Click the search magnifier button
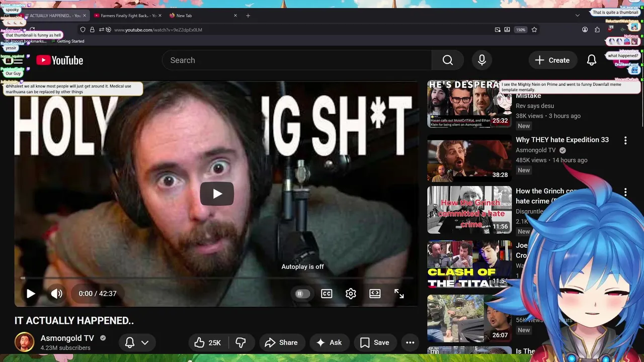 (x=448, y=60)
